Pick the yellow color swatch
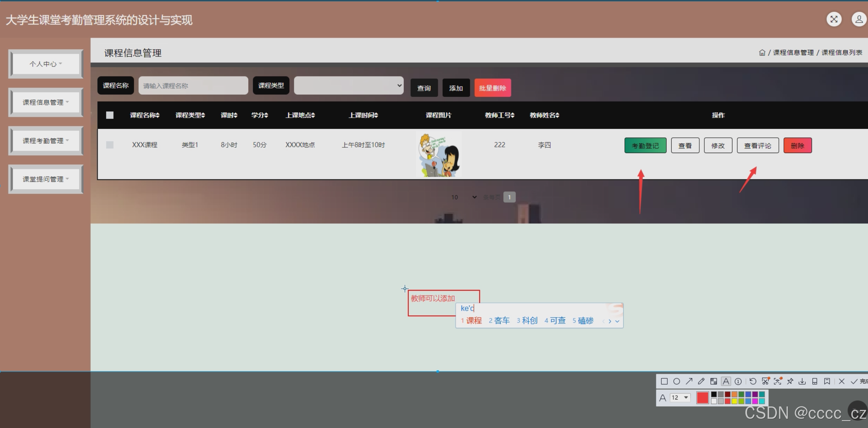 tap(734, 401)
